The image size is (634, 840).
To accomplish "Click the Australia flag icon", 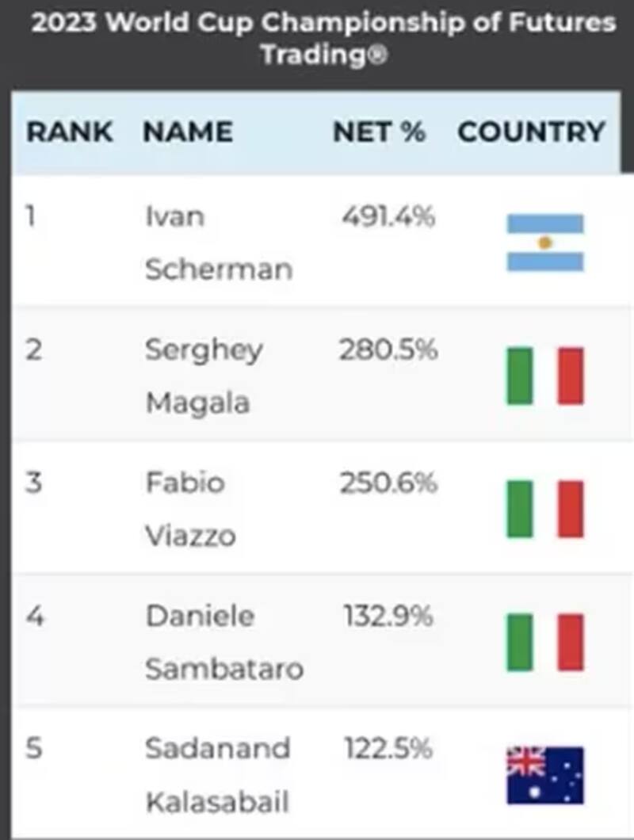I will (545, 775).
